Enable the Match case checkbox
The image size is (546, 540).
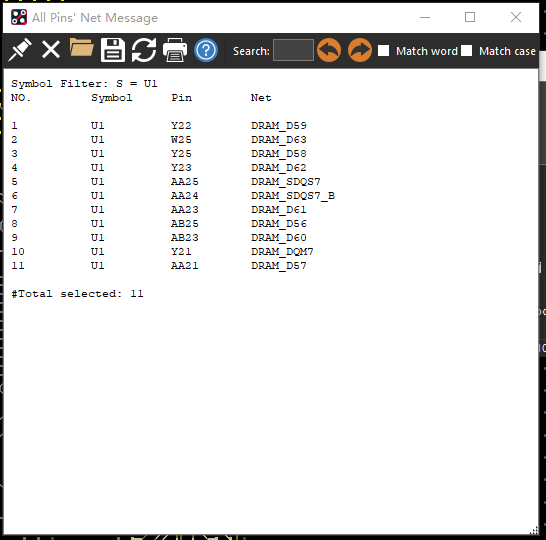(x=467, y=50)
